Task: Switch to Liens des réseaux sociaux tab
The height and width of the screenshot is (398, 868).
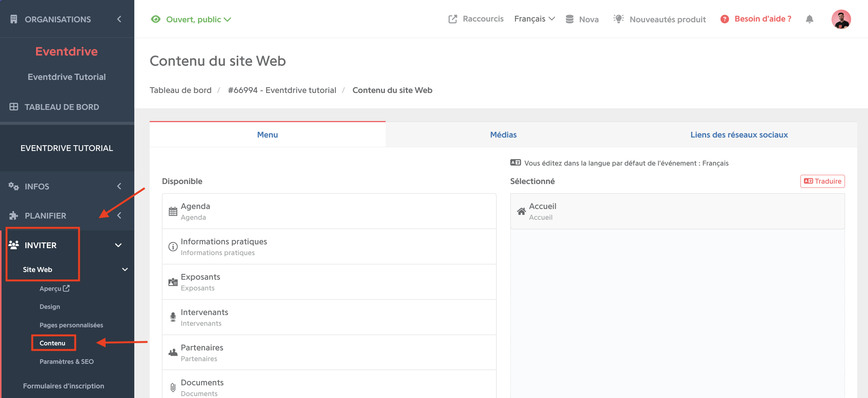Action: [739, 135]
